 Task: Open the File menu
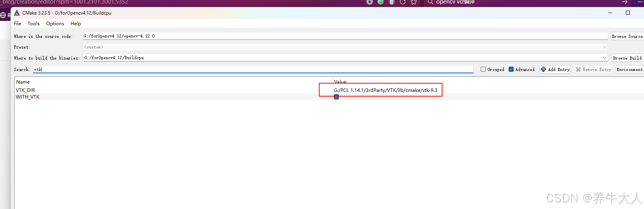(x=17, y=24)
